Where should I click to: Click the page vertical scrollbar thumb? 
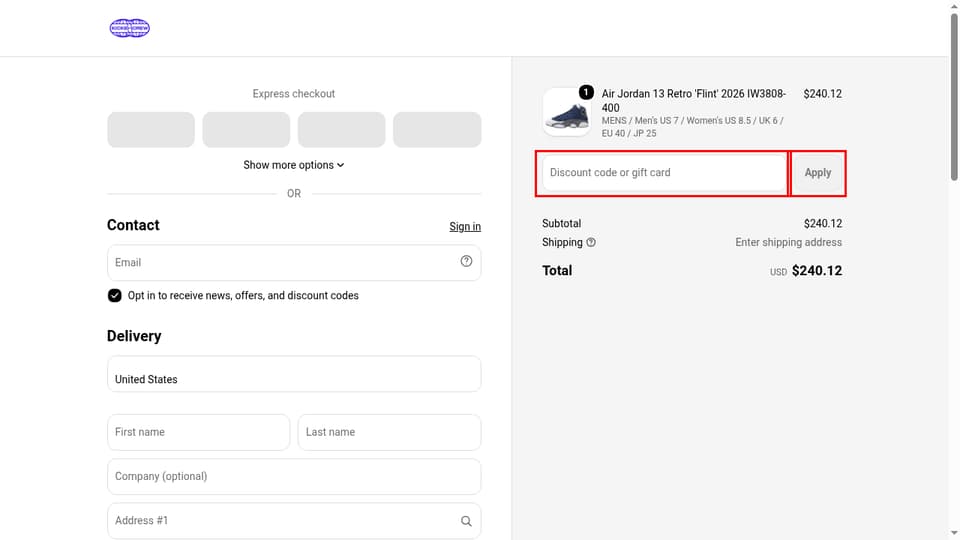[954, 97]
